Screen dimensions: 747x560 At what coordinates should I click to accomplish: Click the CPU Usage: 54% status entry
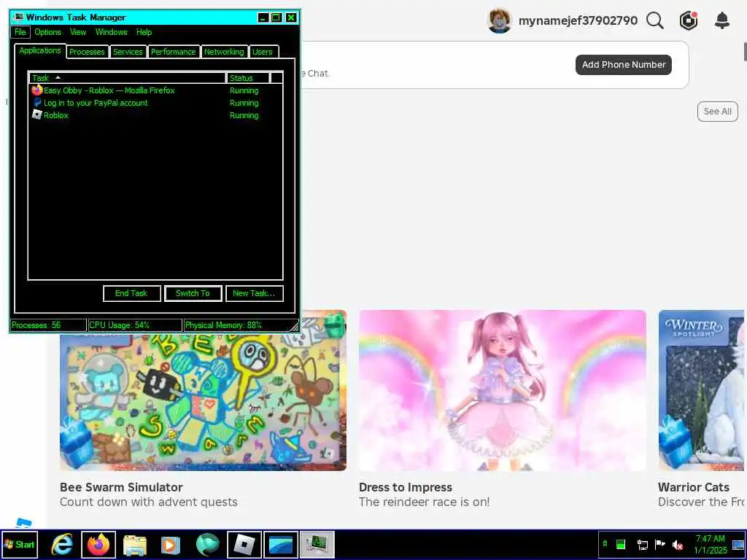135,325
